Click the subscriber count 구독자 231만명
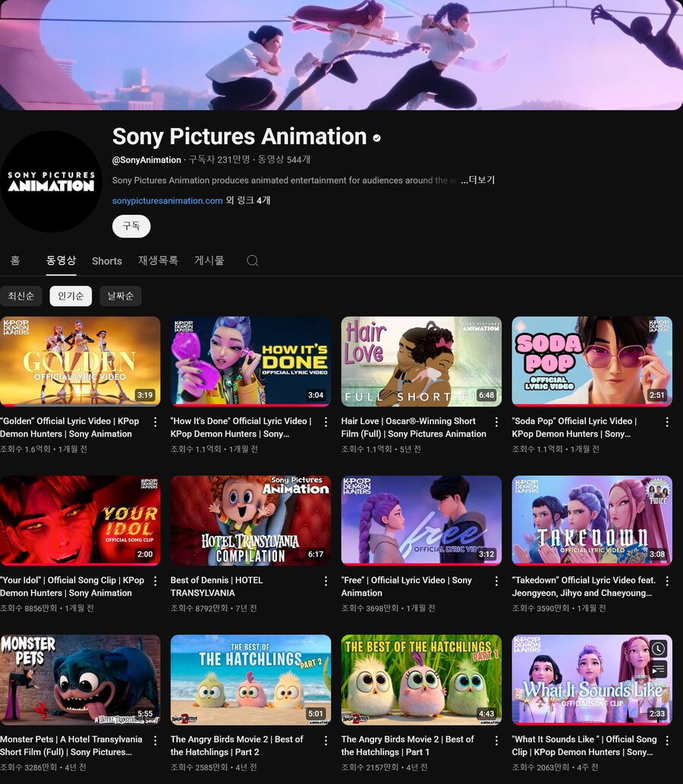 (219, 159)
